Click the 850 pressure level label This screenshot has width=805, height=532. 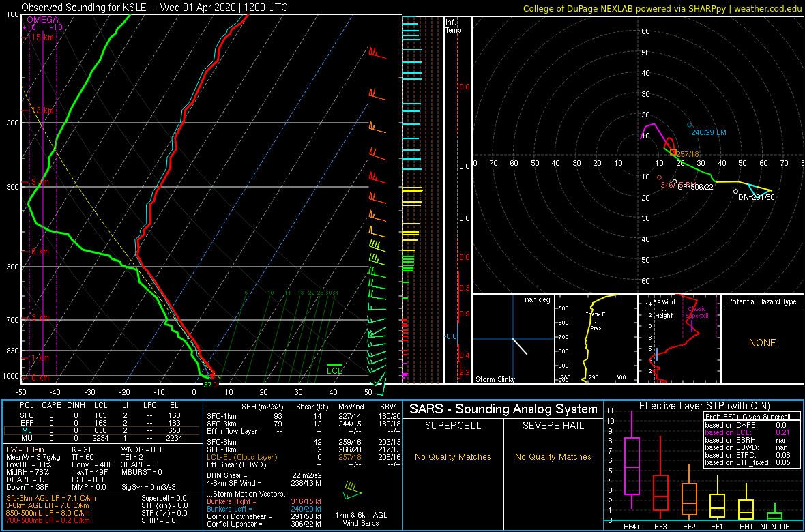click(12, 351)
